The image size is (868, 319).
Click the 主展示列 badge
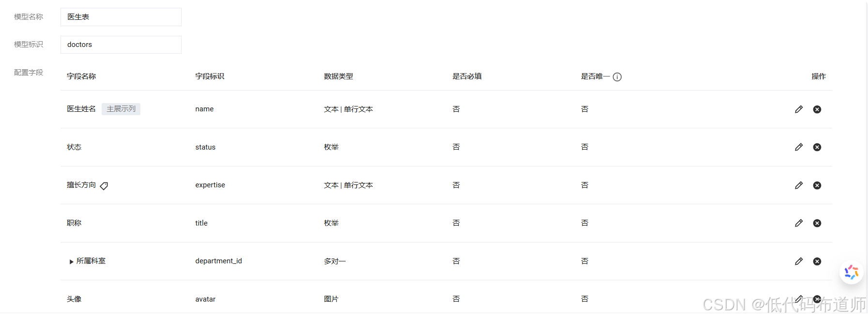(x=121, y=109)
